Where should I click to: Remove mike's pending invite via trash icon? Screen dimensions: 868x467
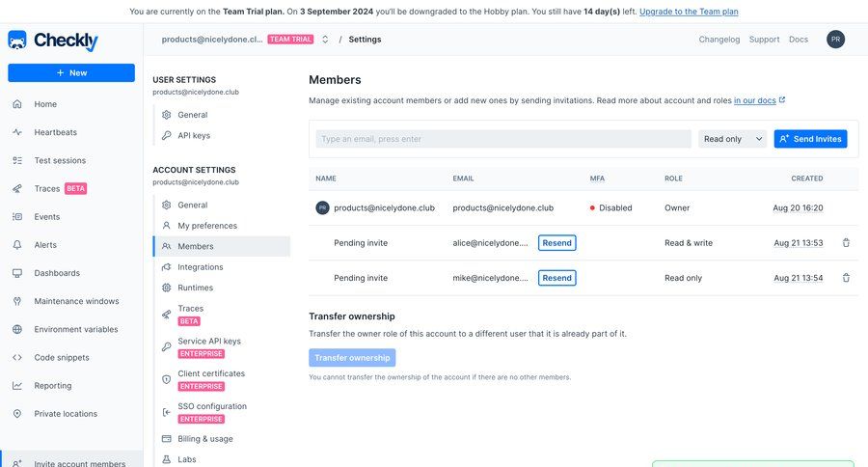[846, 278]
